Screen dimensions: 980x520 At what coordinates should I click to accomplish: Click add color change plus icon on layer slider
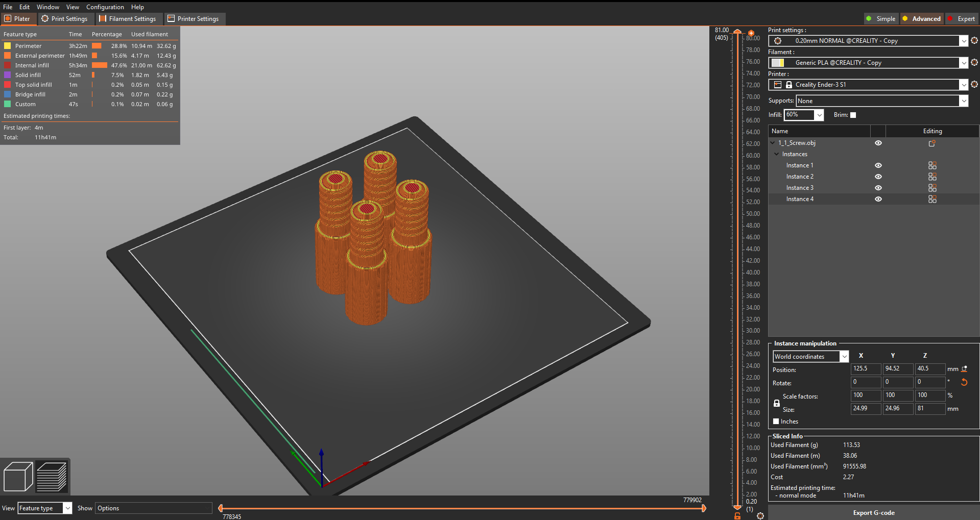point(751,33)
